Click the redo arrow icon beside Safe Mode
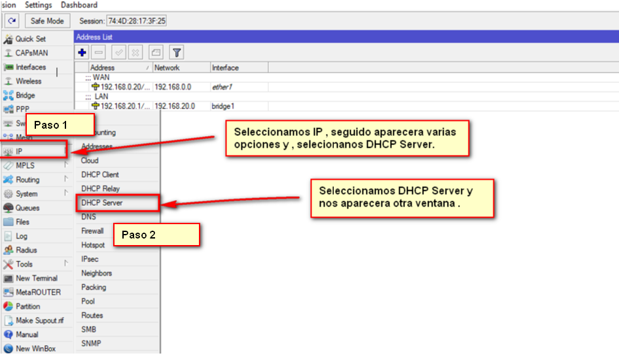The width and height of the screenshot is (619, 364). [x=12, y=21]
